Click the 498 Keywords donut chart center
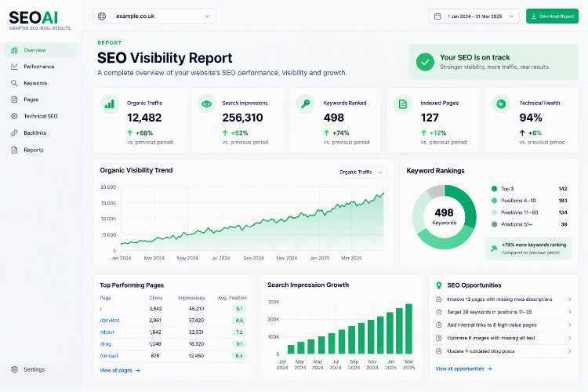 click(445, 217)
